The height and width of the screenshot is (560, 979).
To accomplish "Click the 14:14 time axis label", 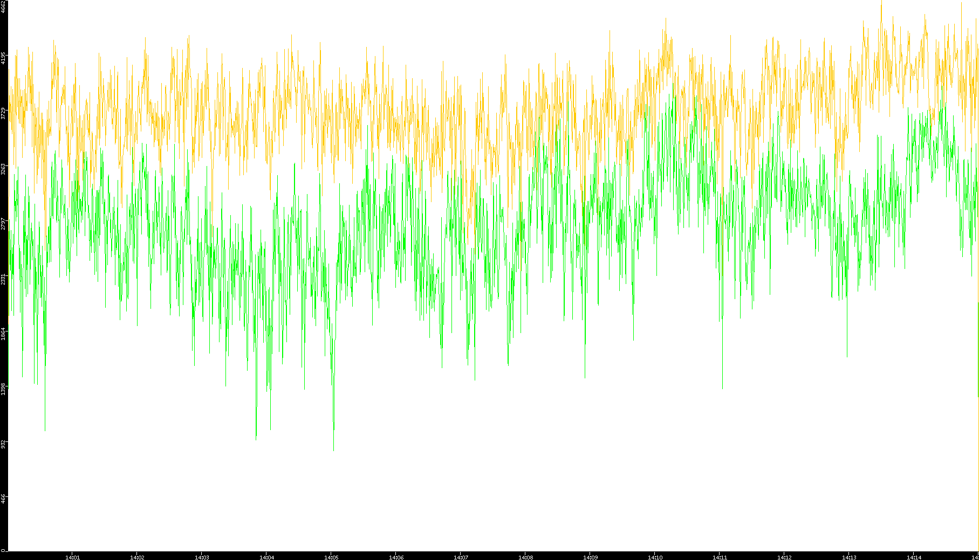I will coord(914,557).
